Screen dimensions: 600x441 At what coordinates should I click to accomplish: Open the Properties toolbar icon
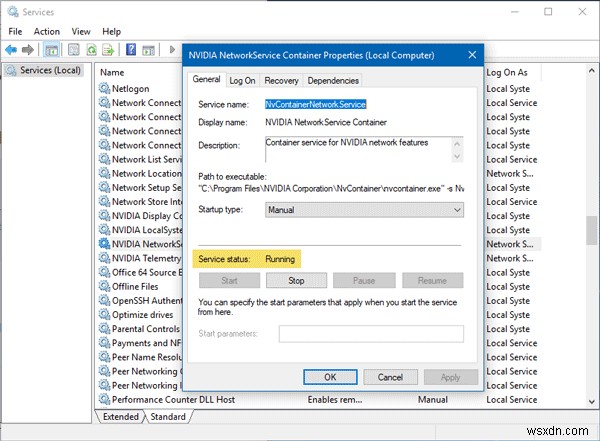tap(73, 50)
